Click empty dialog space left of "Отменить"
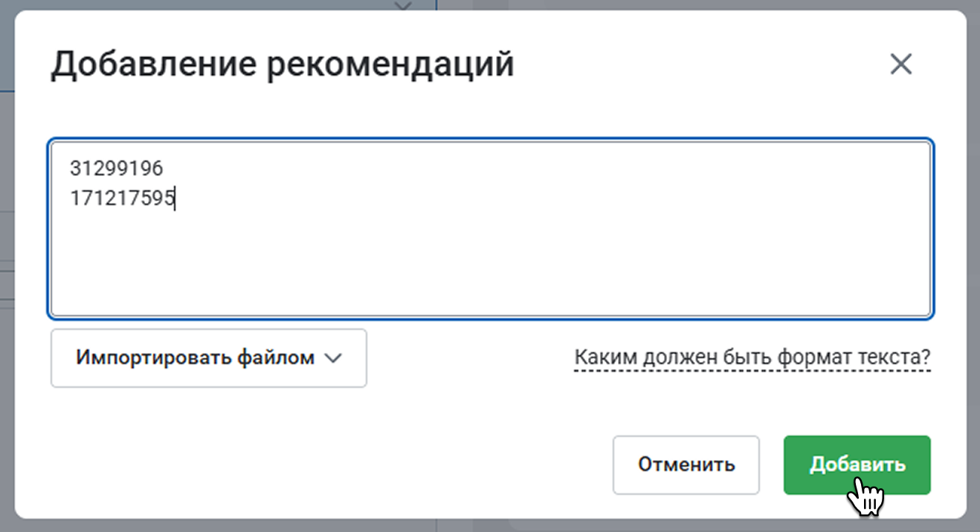The height and width of the screenshot is (532, 980). [335, 464]
